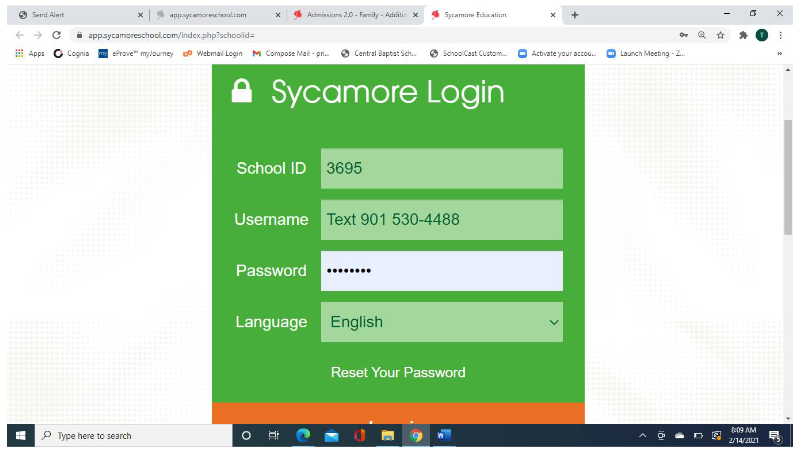Click the Password field

[x=442, y=270]
